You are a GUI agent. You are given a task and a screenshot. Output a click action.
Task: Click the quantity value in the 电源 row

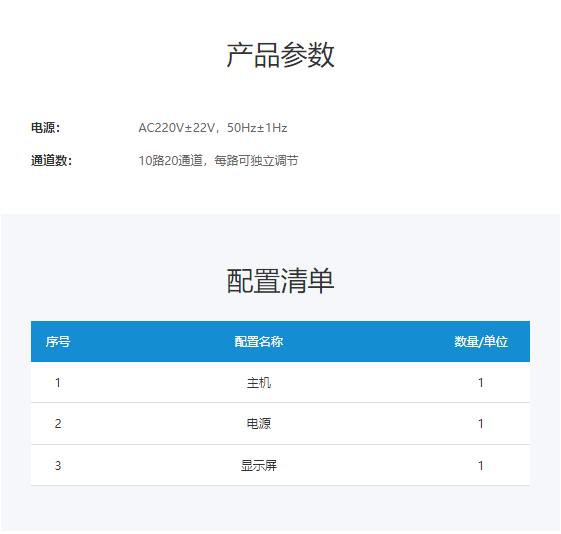[x=481, y=424]
